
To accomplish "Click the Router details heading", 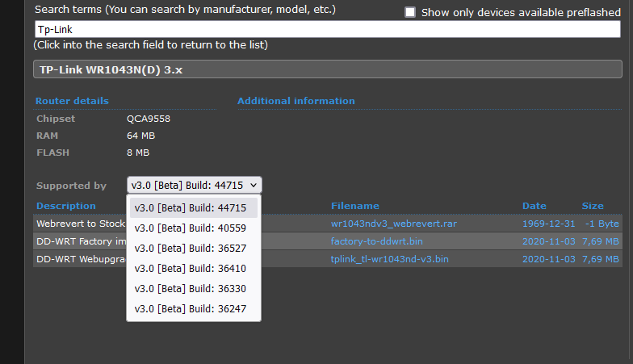I will click(x=72, y=101).
